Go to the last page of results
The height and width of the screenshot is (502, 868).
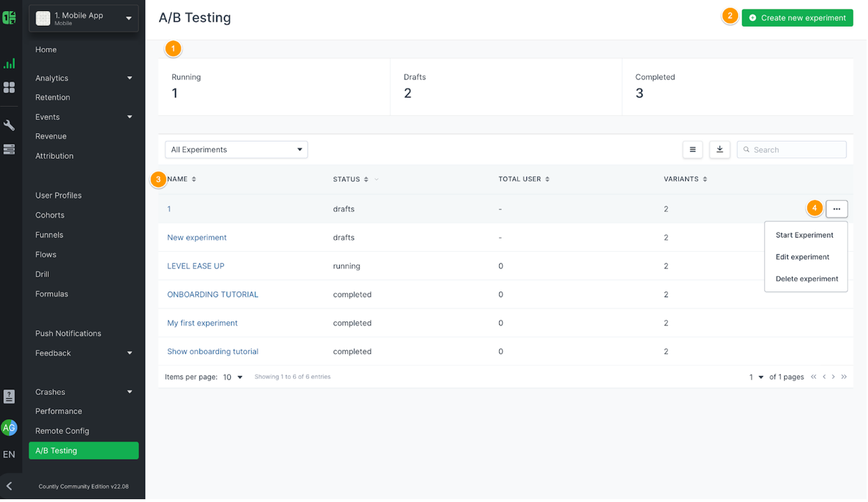coord(844,377)
